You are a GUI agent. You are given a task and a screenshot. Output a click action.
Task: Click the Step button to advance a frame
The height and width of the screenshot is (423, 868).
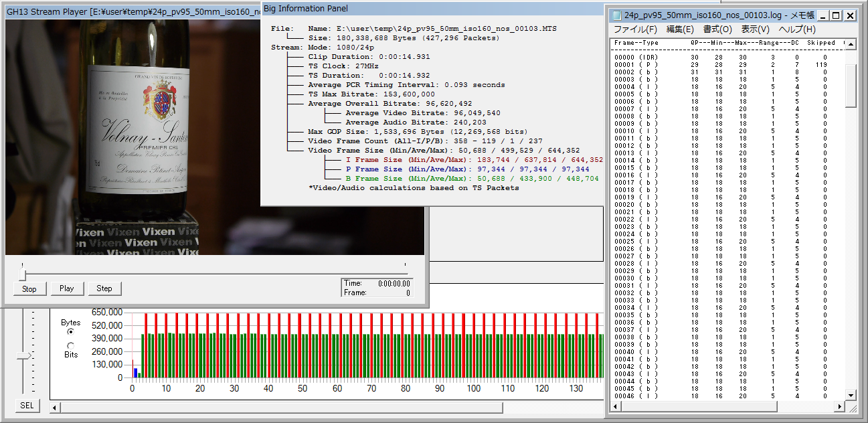pyautogui.click(x=104, y=288)
